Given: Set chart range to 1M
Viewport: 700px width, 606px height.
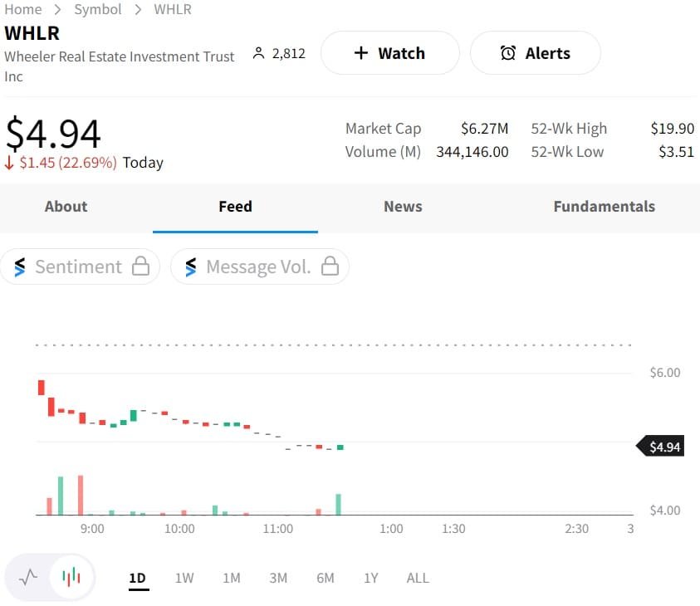Looking at the screenshot, I should click(232, 578).
